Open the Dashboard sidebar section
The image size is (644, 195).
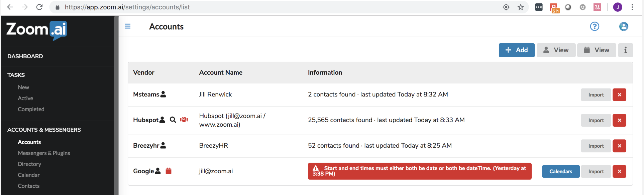(25, 56)
